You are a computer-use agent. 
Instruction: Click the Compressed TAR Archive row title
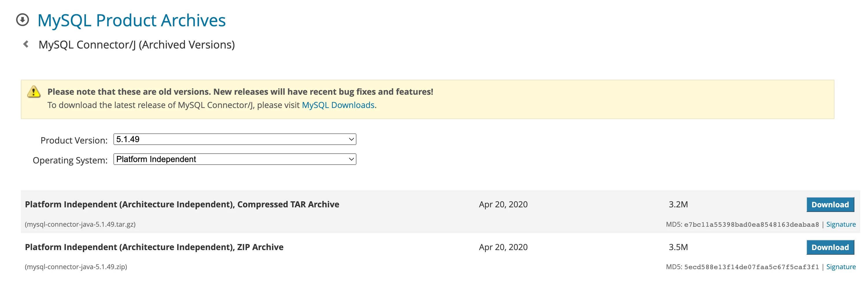(x=182, y=204)
